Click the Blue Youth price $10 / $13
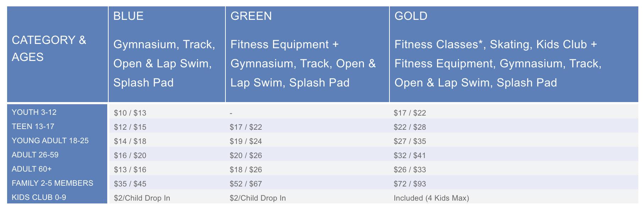Viewport: 644px width, 207px height. [130, 113]
